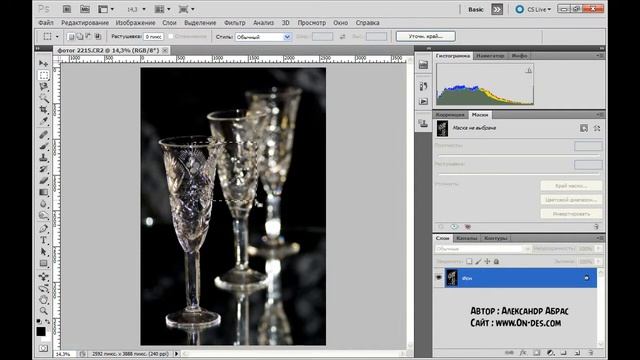The image size is (640, 360).
Task: Switch to the Навигатор tab
Action: pyautogui.click(x=490, y=56)
